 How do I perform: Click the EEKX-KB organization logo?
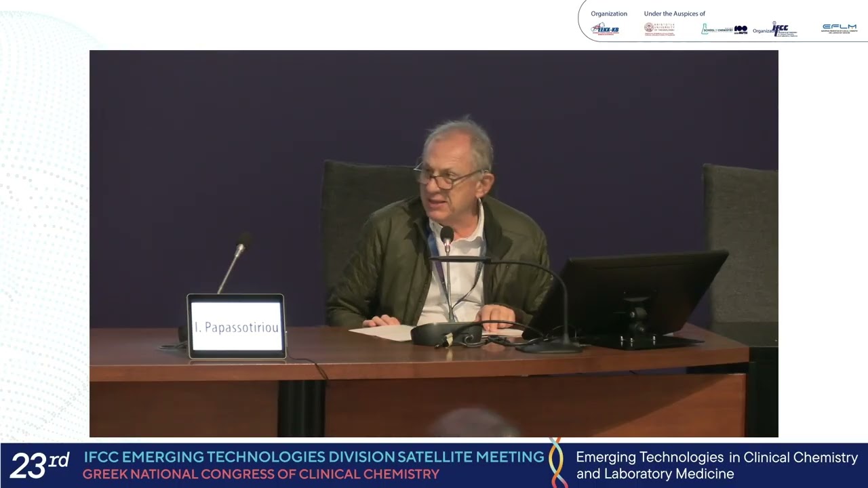(x=605, y=28)
